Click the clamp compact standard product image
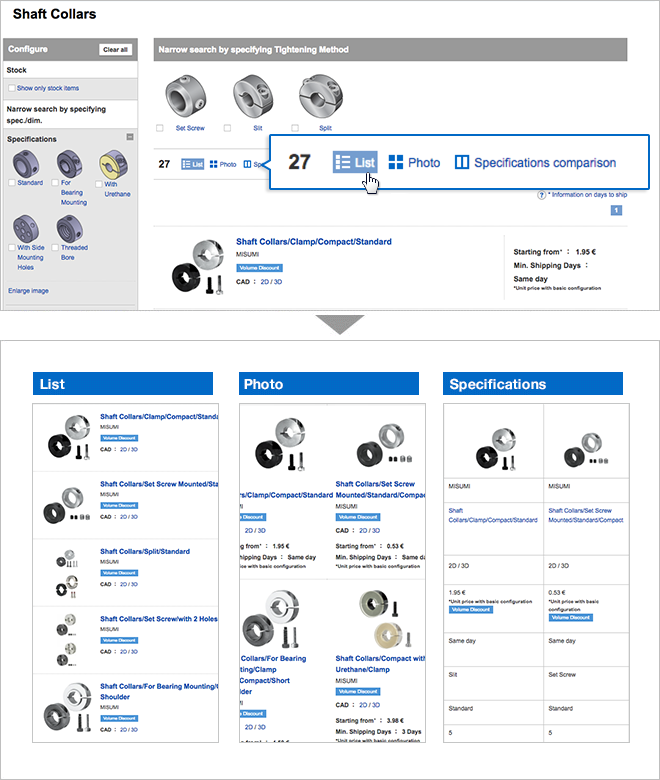Image resolution: width=660 pixels, height=780 pixels. (x=197, y=267)
